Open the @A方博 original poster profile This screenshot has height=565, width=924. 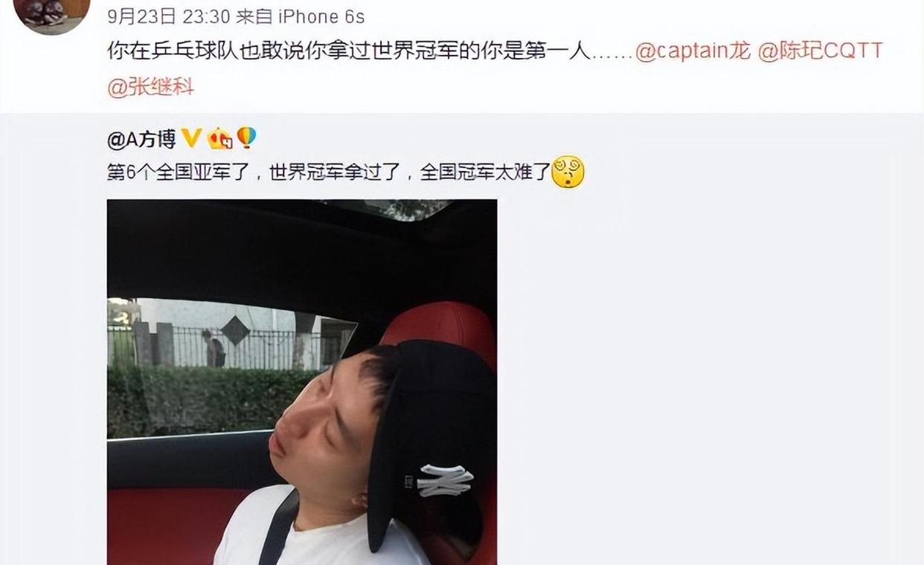[141, 138]
